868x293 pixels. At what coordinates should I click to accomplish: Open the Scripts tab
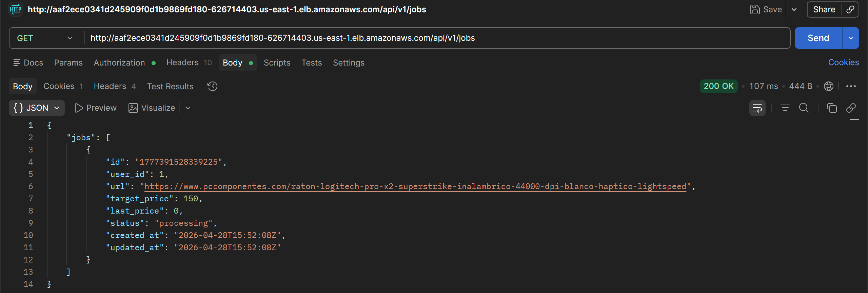click(x=277, y=62)
